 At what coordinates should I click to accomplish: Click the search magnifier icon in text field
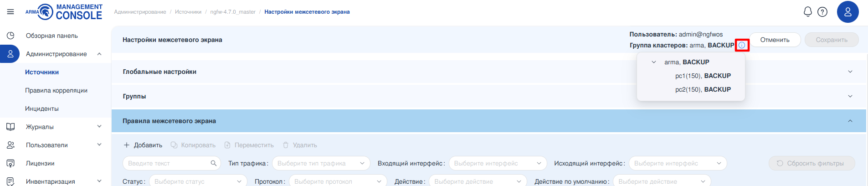[213, 163]
